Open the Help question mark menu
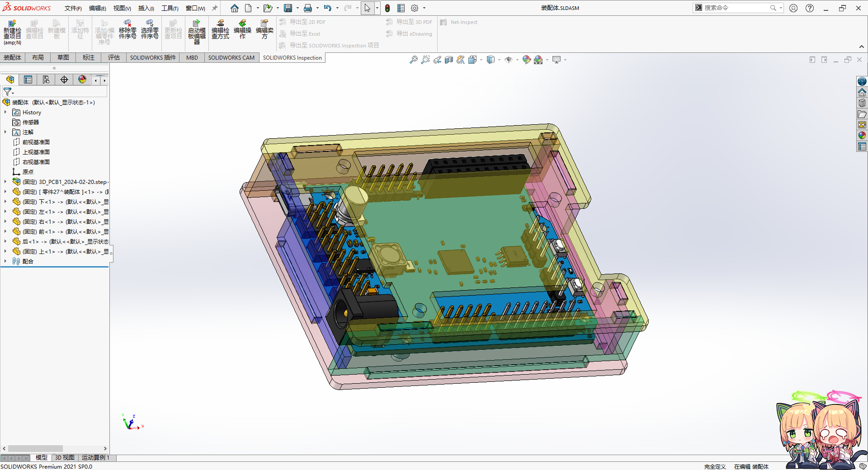Image resolution: width=868 pixels, height=470 pixels. click(x=810, y=8)
